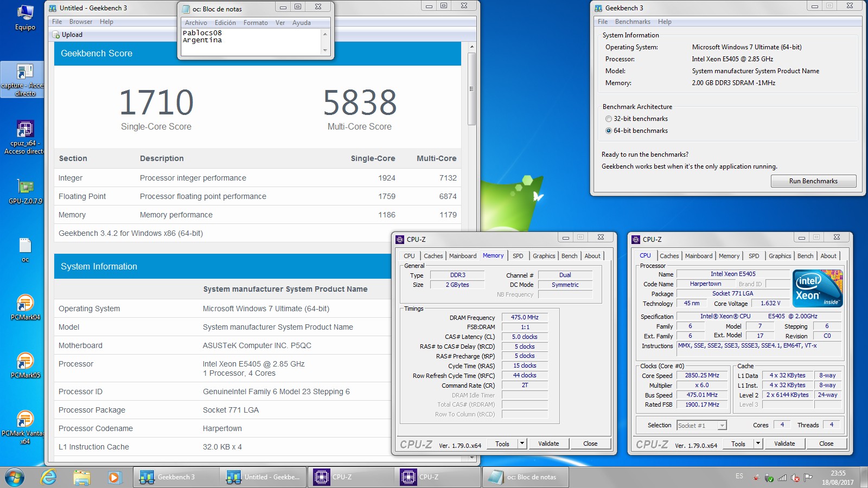
Task: Switch to oc: Bloc de notas taskbar button
Action: point(525,477)
